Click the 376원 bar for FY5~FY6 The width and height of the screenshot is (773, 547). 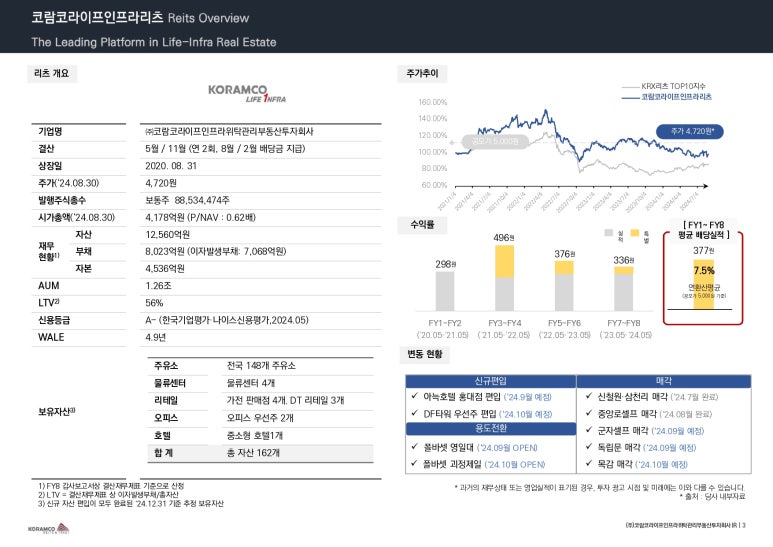click(564, 286)
